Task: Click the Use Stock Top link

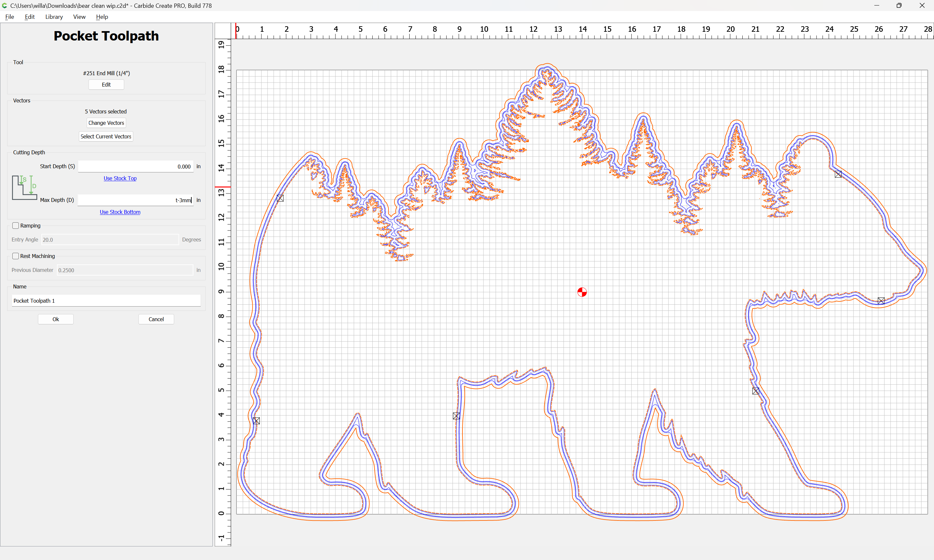Action: 120,178
